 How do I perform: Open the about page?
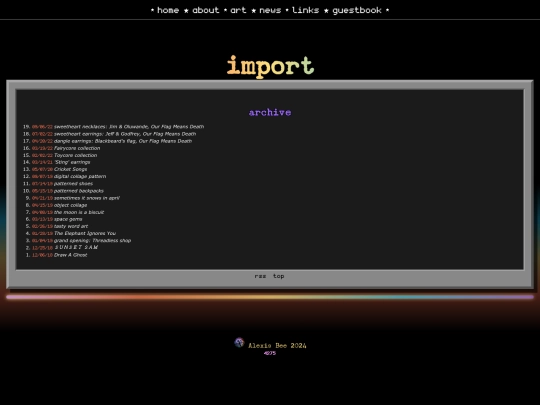pos(206,10)
